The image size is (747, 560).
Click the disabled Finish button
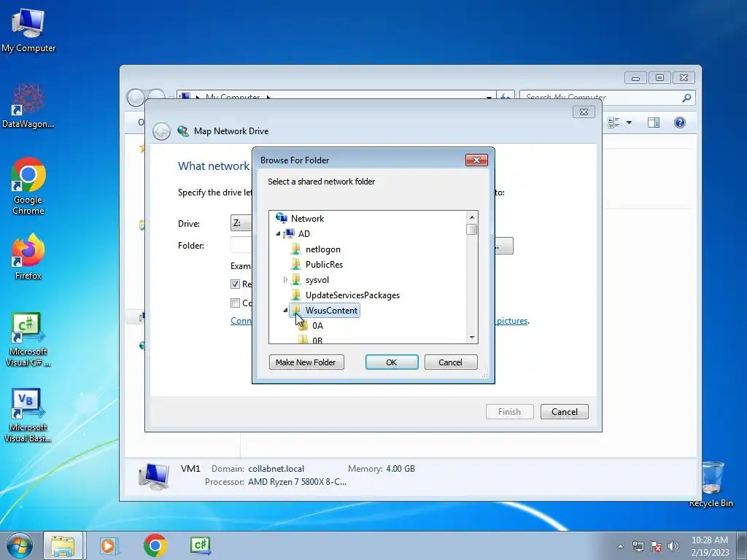(x=509, y=412)
